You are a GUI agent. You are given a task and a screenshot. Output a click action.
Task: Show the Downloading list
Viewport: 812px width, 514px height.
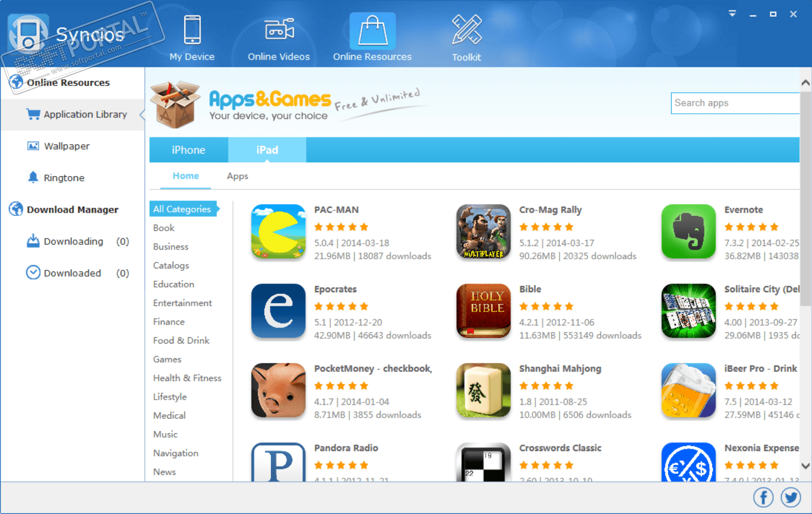[77, 241]
